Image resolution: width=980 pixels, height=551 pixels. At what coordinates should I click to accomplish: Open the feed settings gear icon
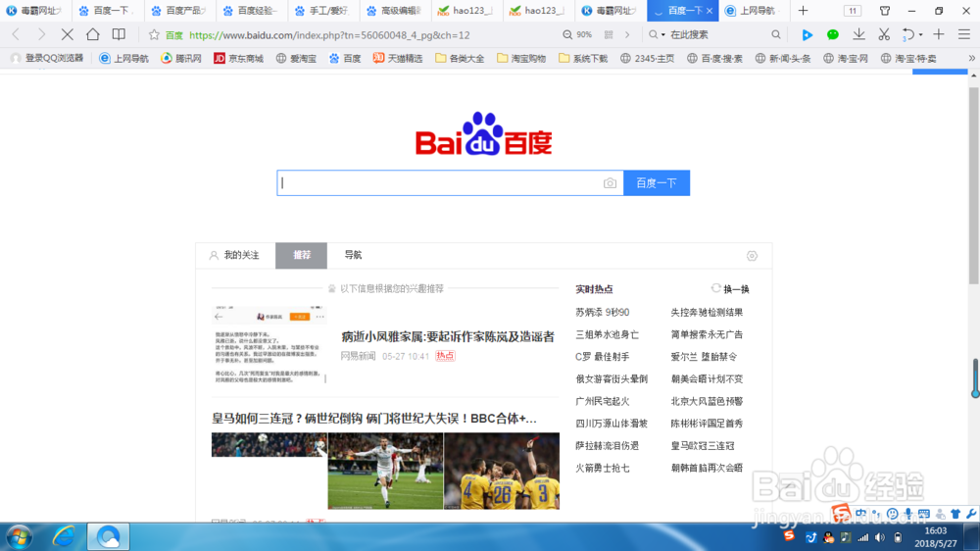752,256
